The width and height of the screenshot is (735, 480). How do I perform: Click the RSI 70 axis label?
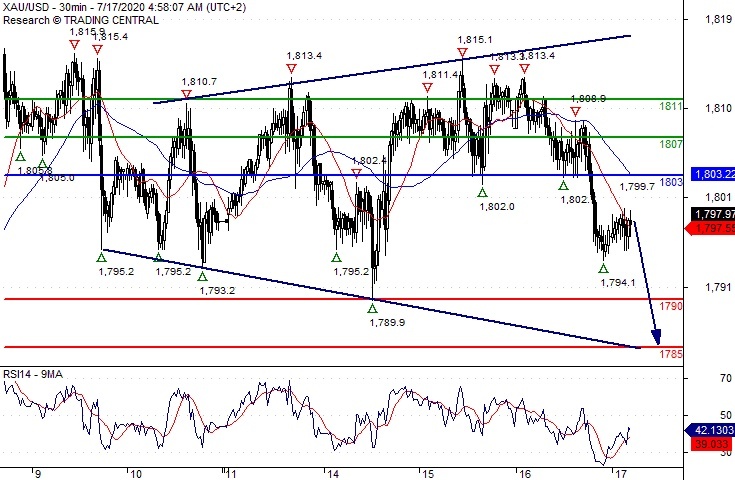pos(726,378)
